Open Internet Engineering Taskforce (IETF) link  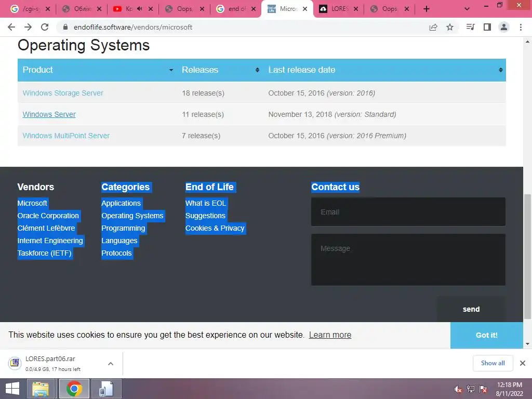pyautogui.click(x=50, y=247)
